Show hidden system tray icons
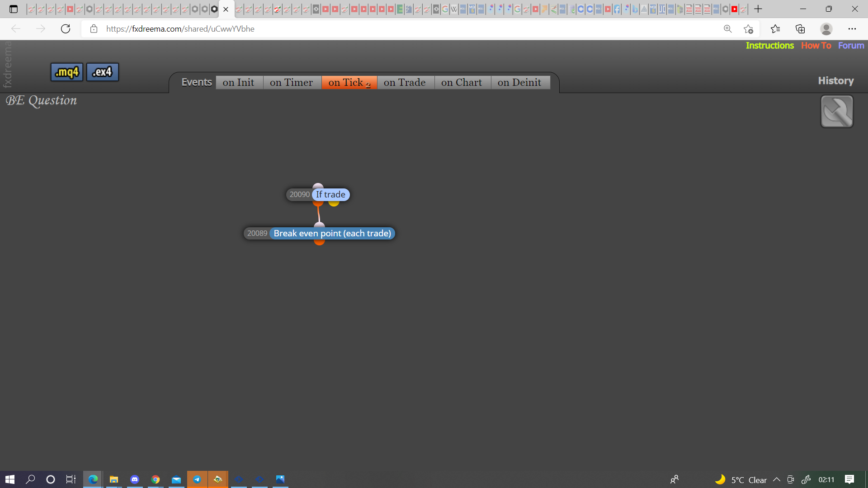Image resolution: width=868 pixels, height=488 pixels. pos(777,479)
